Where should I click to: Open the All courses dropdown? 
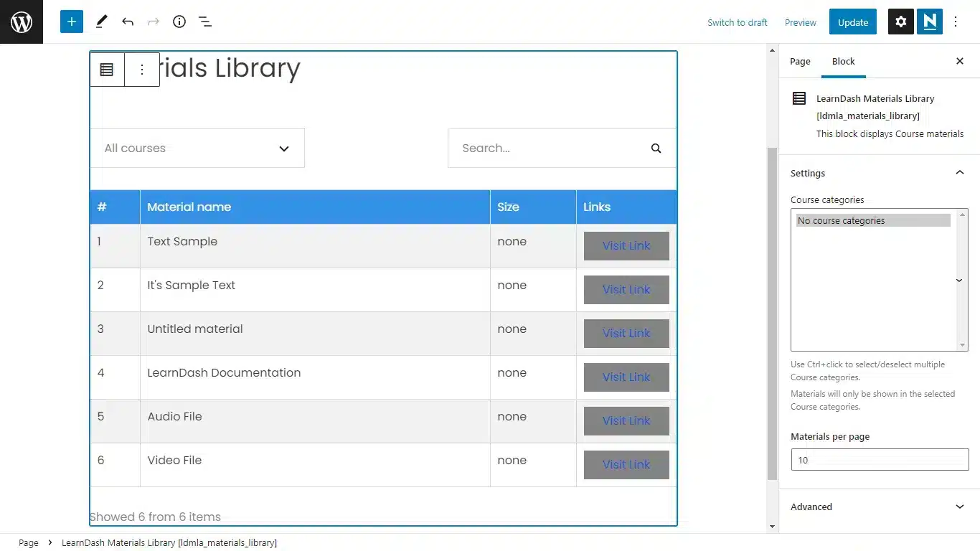pos(197,149)
